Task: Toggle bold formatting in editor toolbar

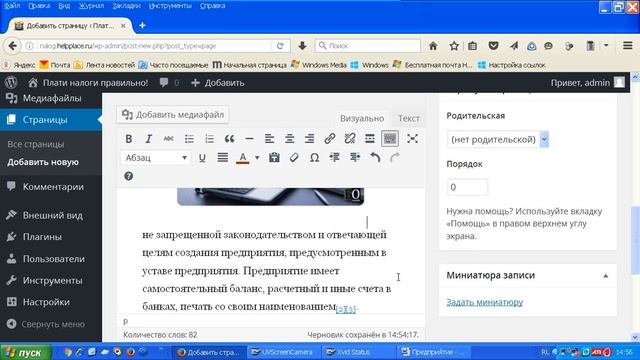Action: click(x=129, y=139)
